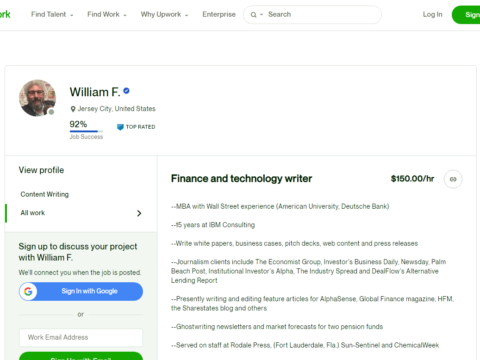Open the Find Talent dropdown menu

[x=52, y=14]
